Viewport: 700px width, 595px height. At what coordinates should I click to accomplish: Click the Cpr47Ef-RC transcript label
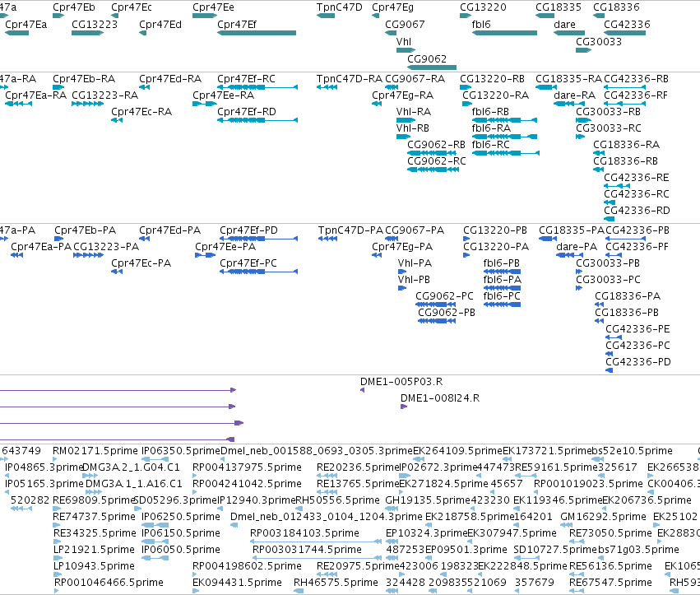(247, 79)
